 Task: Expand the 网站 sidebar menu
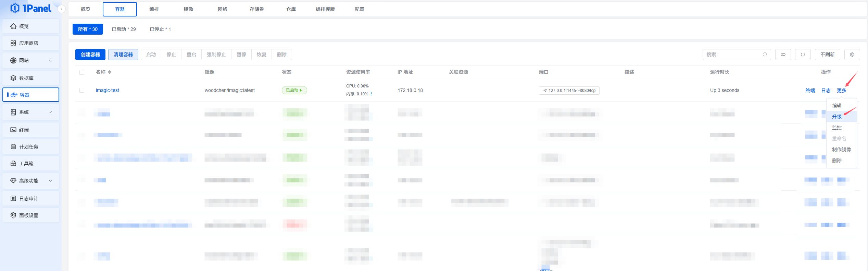[x=31, y=60]
